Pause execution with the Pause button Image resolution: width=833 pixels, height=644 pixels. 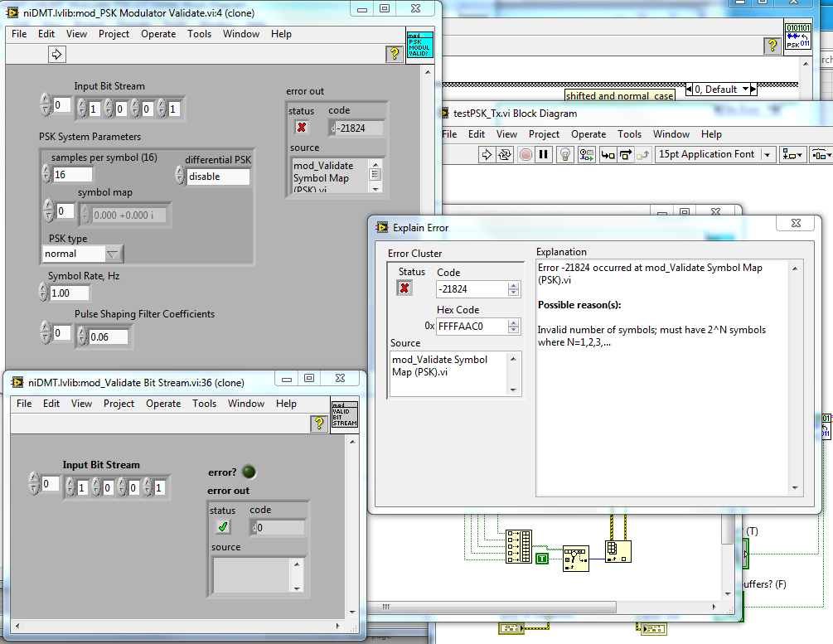(x=544, y=154)
